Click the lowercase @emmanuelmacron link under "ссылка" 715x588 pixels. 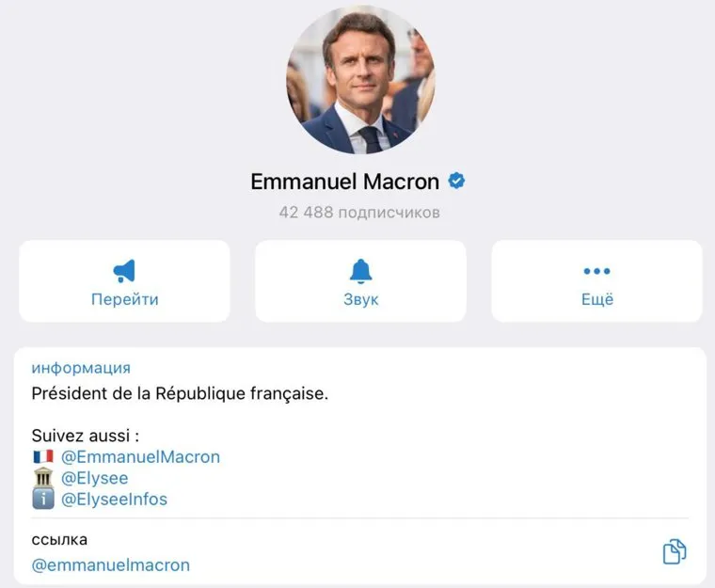(x=111, y=565)
